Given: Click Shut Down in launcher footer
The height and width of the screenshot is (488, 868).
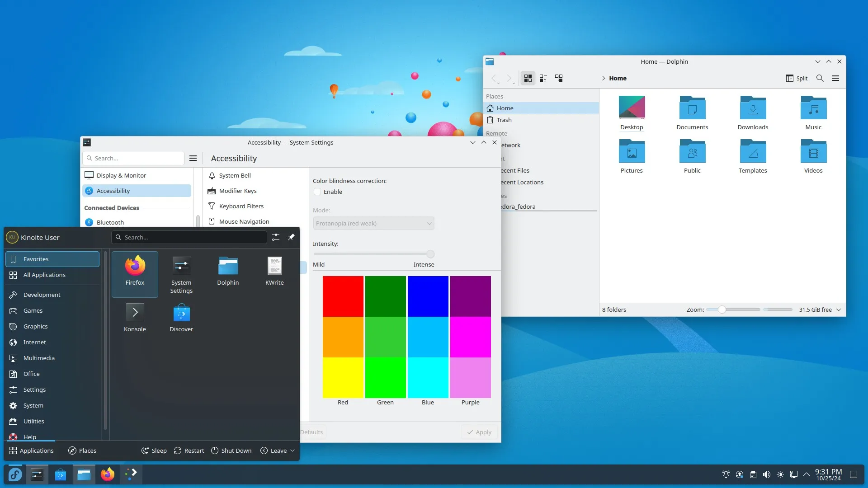Looking at the screenshot, I should click(x=231, y=450).
